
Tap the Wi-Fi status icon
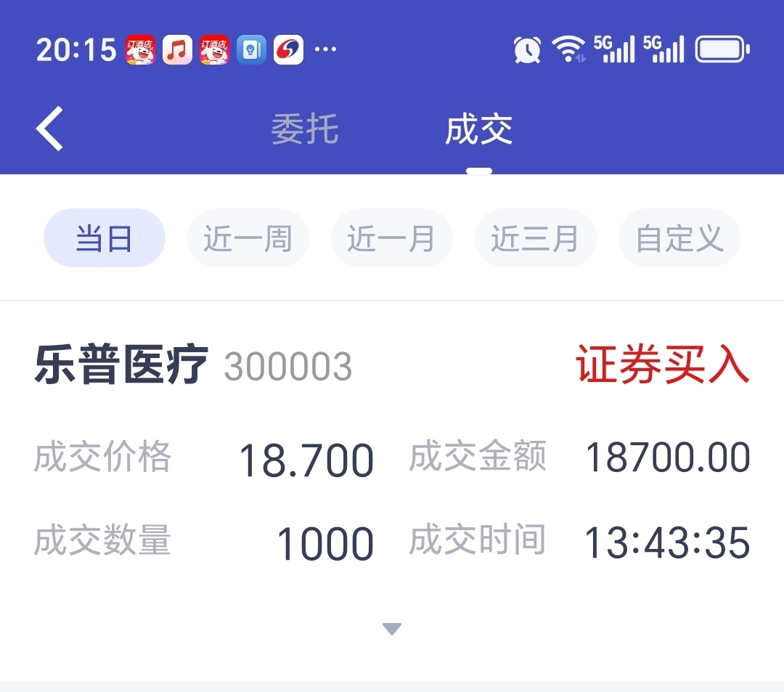pos(568,49)
